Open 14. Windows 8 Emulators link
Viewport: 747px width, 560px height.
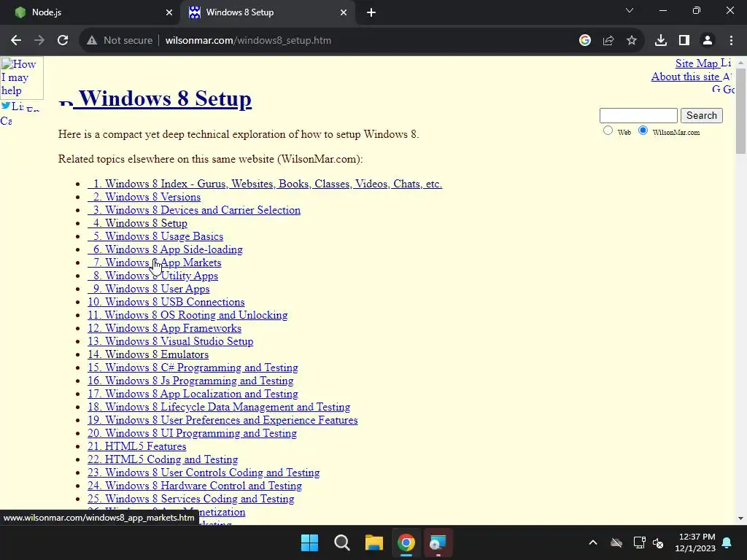pyautogui.click(x=148, y=354)
